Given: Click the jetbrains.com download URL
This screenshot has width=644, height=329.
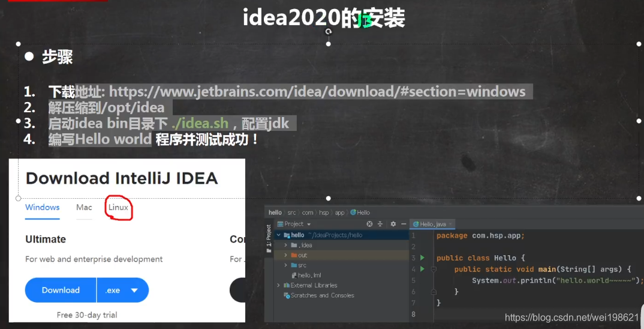Looking at the screenshot, I should pos(317,91).
